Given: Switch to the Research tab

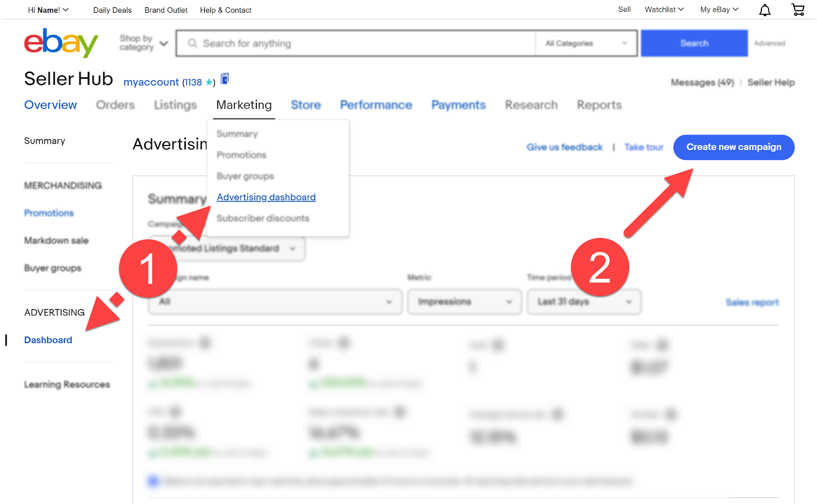Looking at the screenshot, I should (531, 105).
